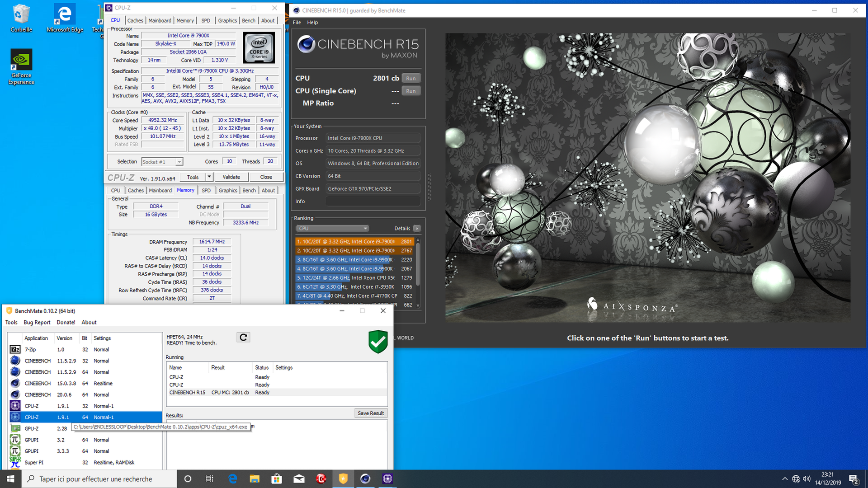Select CINEBENCH 15.0.3.8 icon in BenchMate list
868x488 pixels.
15,383
